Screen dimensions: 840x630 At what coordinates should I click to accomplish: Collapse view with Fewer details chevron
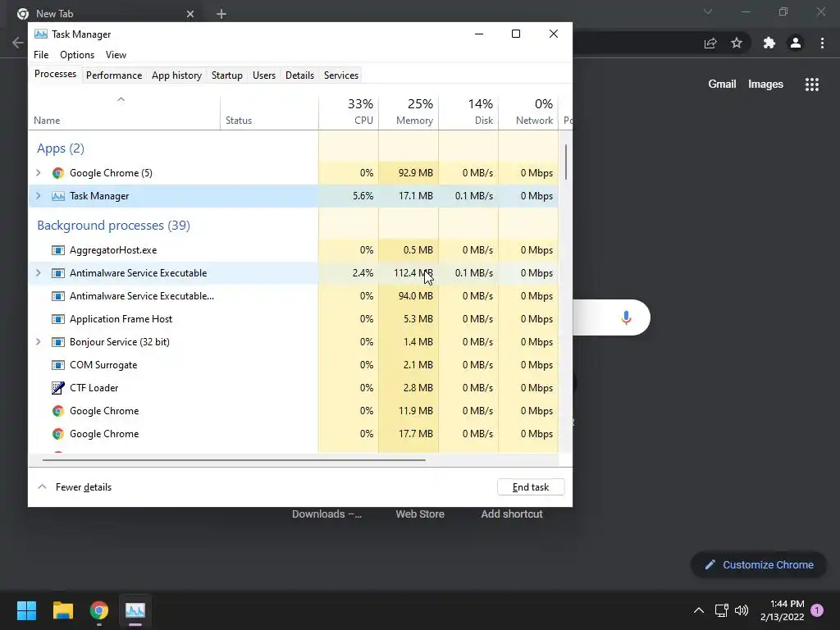(x=42, y=487)
